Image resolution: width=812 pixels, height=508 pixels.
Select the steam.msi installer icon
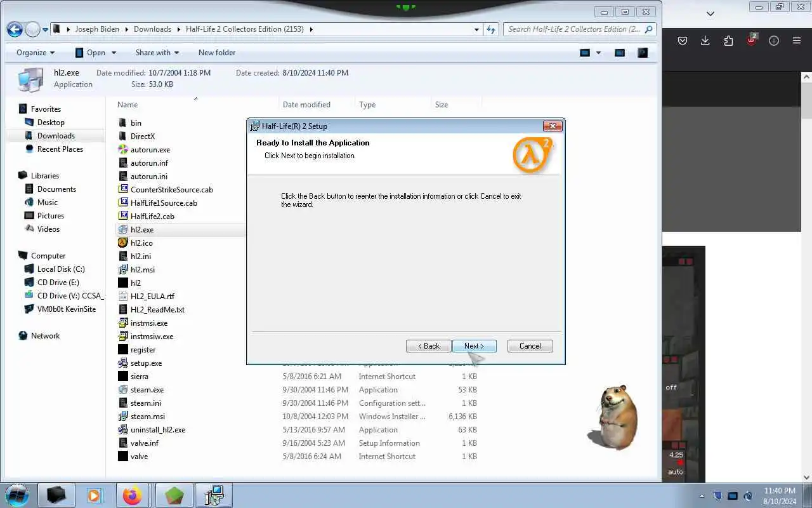[x=123, y=416]
